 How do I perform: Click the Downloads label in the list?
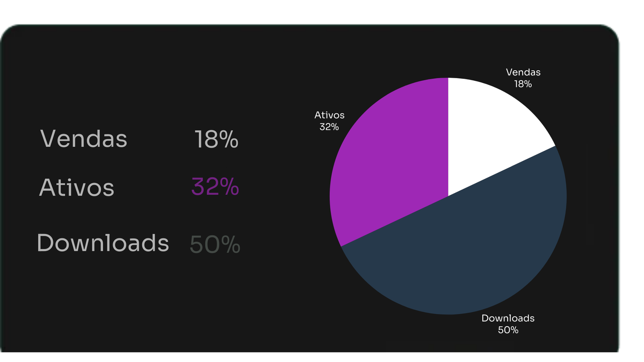click(x=103, y=243)
